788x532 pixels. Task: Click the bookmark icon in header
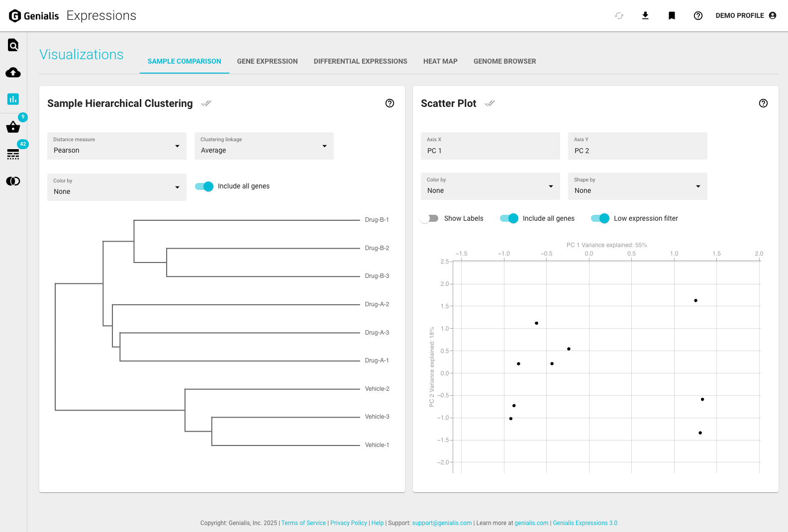[672, 16]
